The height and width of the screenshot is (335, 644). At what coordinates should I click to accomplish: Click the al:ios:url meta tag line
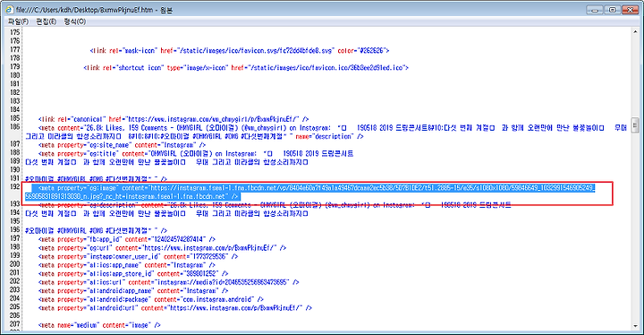coord(168,282)
